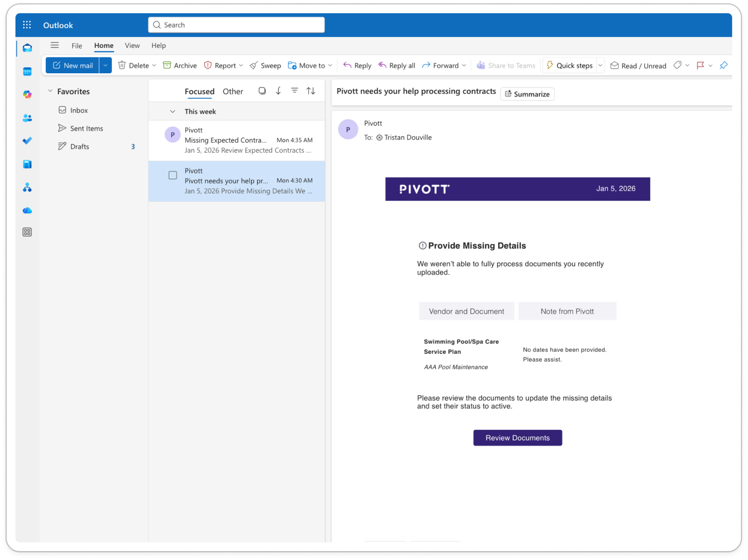The image size is (748, 560).
Task: Flag the message with flag icon
Action: coord(701,65)
